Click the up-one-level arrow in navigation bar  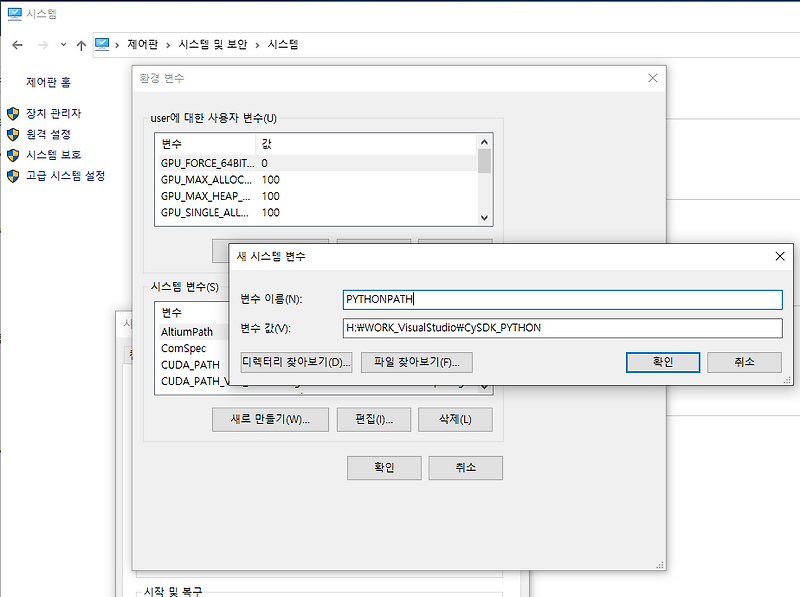pyautogui.click(x=81, y=44)
